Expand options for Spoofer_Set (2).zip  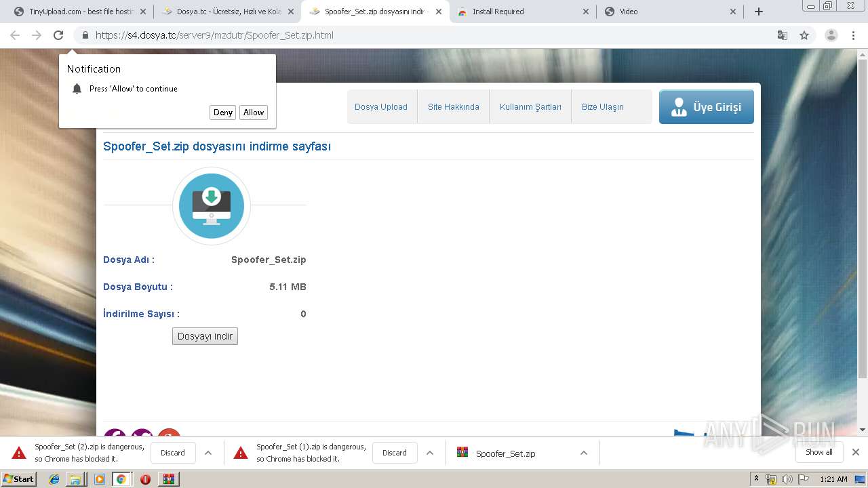208,453
